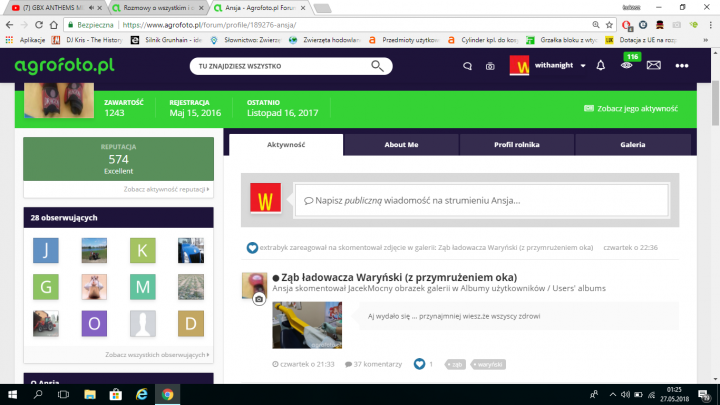Click the camera icon in header
The image size is (720, 405).
pos(490,66)
